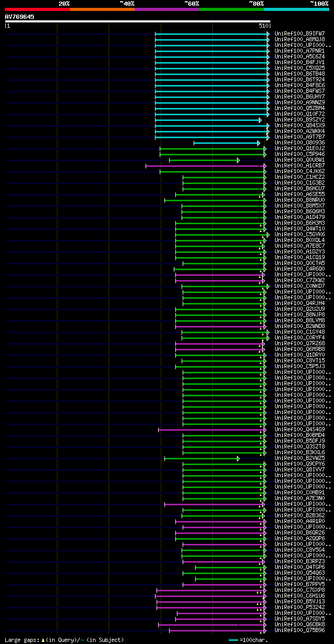Click the purple alignment bar of UniRef100_A1CRB7
Screen dimensions: 334x644
coord(206,166)
